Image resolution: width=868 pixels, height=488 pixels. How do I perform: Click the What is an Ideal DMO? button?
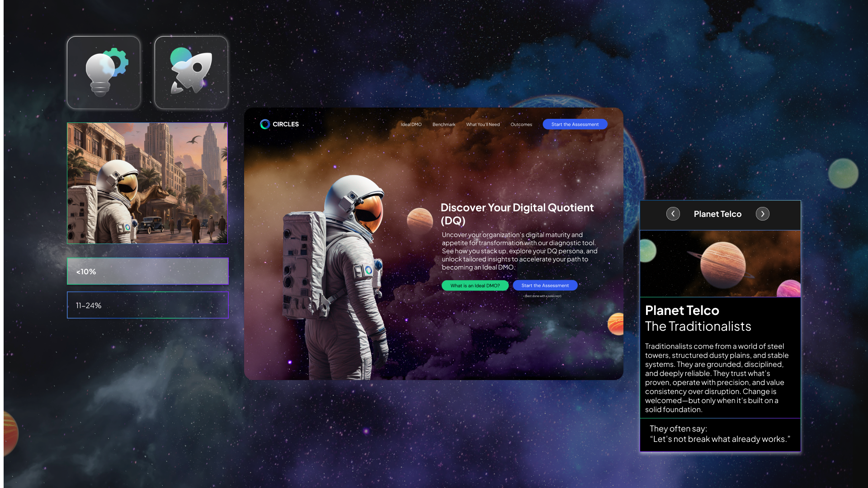475,286
